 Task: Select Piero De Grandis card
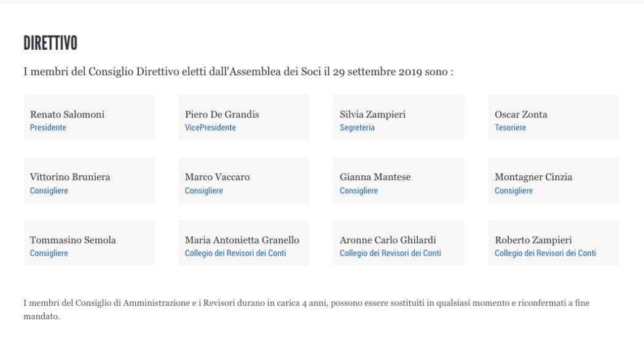pos(243,117)
